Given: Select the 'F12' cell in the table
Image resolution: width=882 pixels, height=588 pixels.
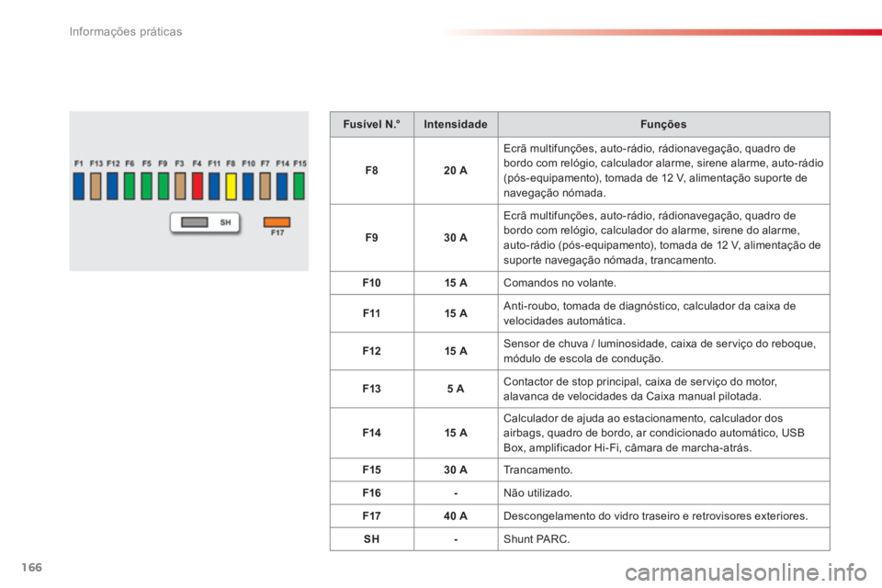Looking at the screenshot, I should (x=372, y=351).
